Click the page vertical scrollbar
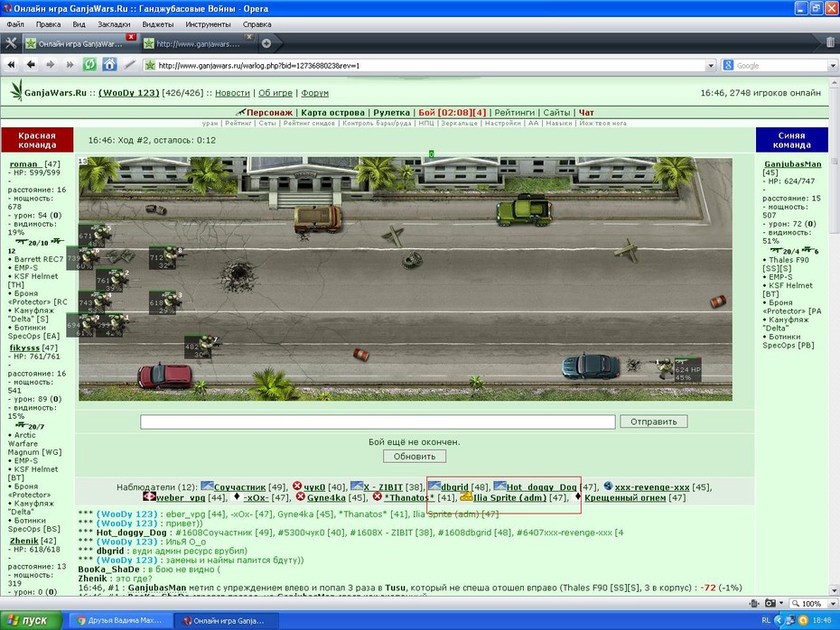 pos(834,337)
